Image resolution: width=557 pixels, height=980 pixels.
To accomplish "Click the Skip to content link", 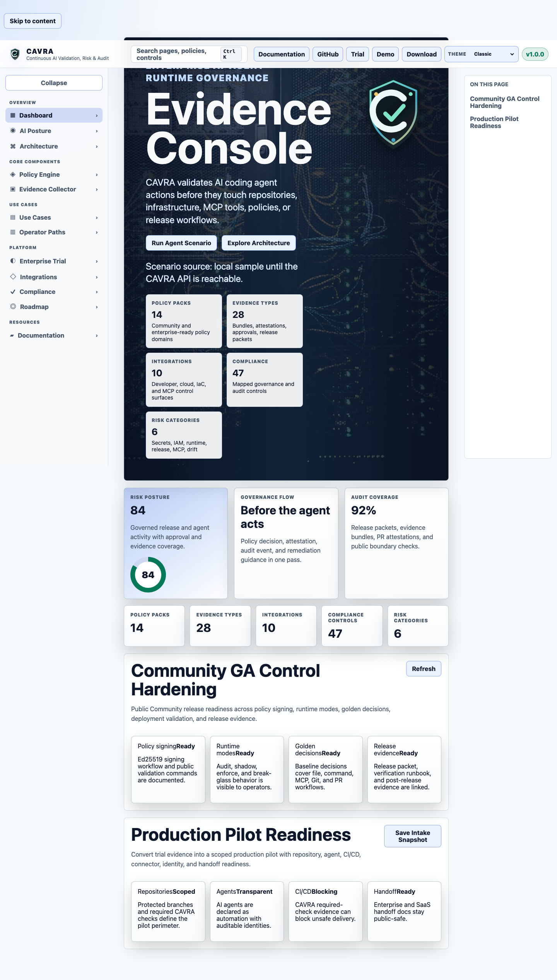I will [32, 21].
